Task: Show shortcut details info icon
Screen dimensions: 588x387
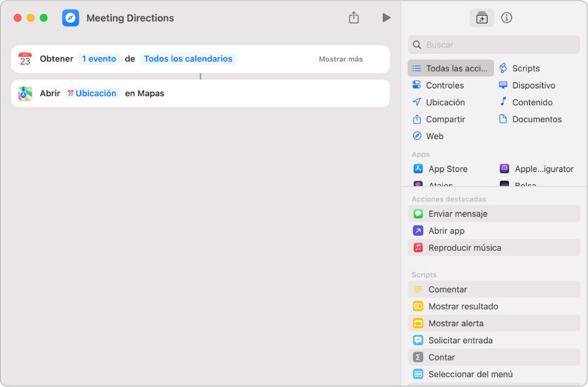Action: [507, 18]
